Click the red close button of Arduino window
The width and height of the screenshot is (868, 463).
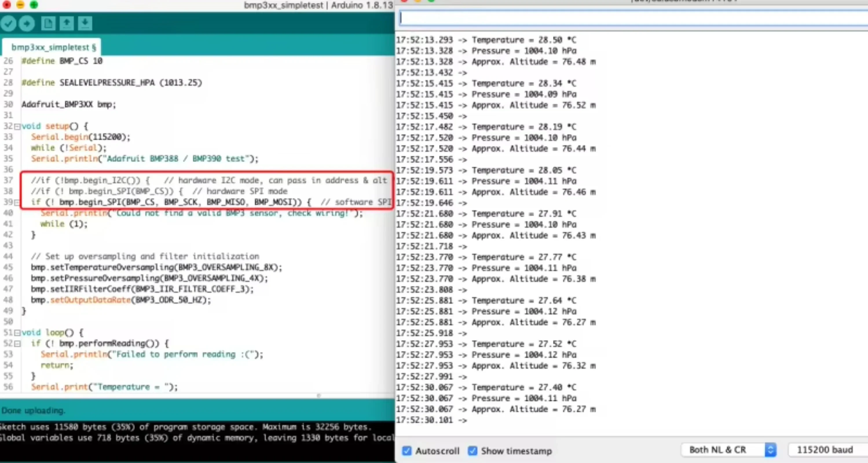click(x=6, y=4)
